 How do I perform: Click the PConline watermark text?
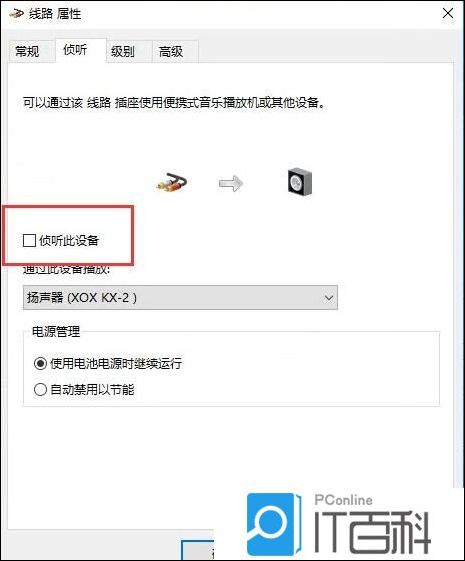point(343,500)
